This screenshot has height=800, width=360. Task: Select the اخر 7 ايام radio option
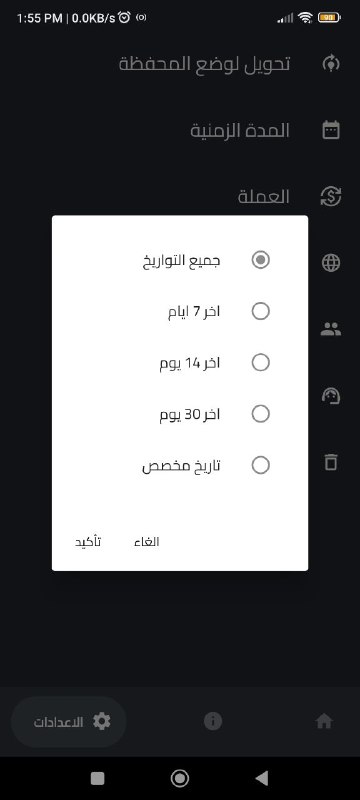[x=261, y=311]
